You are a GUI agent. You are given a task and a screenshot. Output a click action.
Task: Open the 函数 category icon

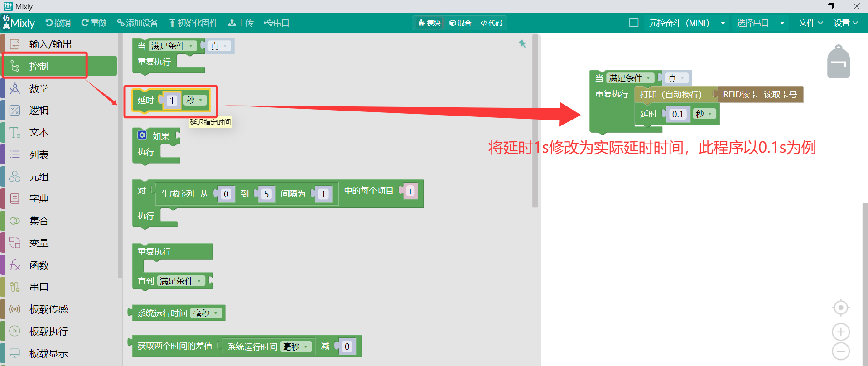15,265
